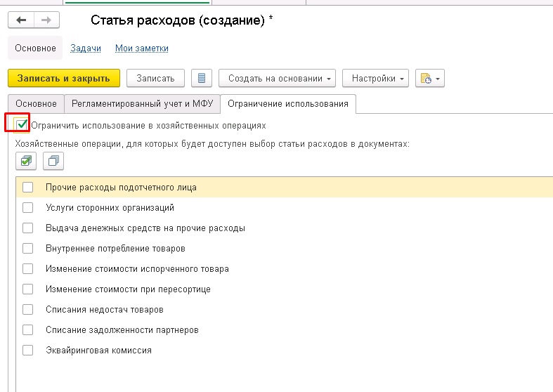Select Основное in the top navigation panel
Viewport: 553px width, 392px height.
point(35,48)
